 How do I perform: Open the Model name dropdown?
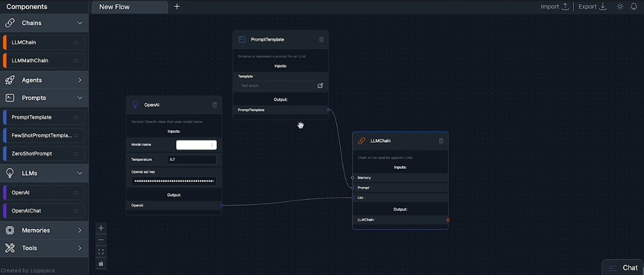click(x=196, y=144)
